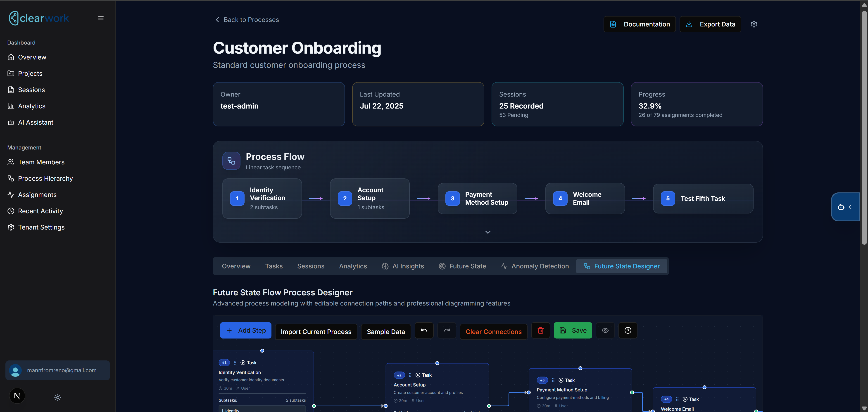Viewport: 868px width, 412px height.
Task: Open the mannfromreno@gmail.com account menu
Action: [x=58, y=370]
